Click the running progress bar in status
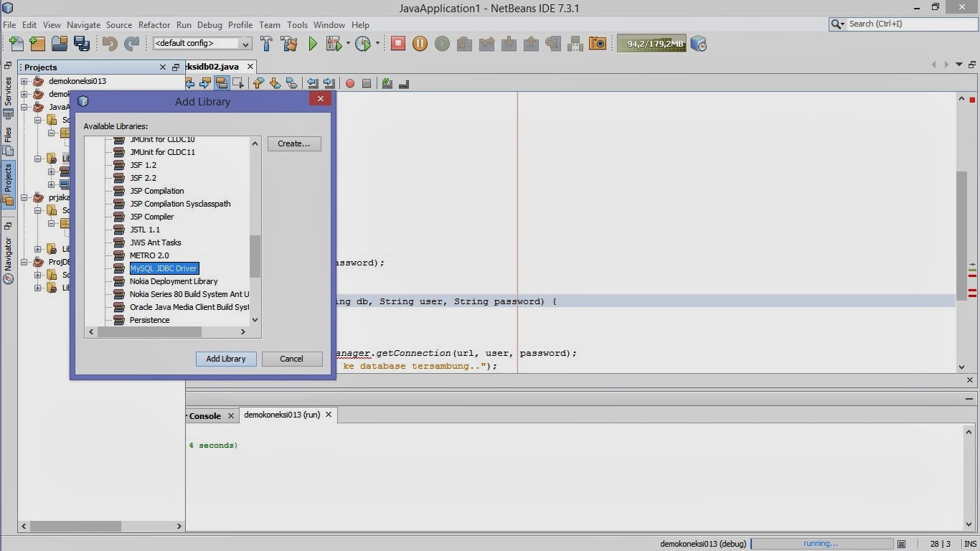This screenshot has height=551, width=980. pyautogui.click(x=821, y=544)
